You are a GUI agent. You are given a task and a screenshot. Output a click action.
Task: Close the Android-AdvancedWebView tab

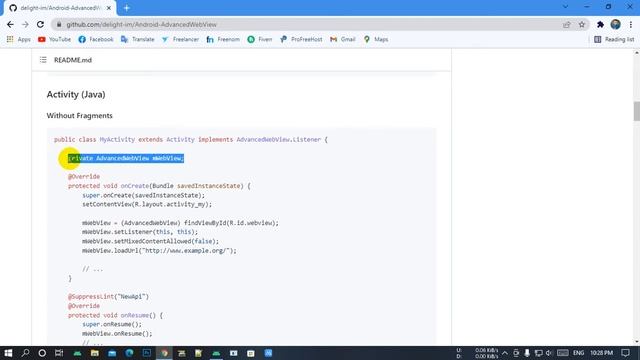point(109,8)
